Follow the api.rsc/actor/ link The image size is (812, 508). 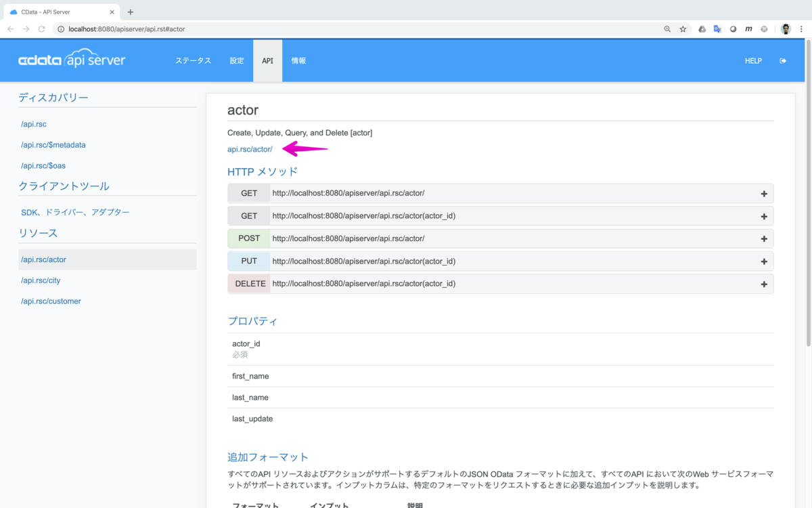pyautogui.click(x=250, y=149)
